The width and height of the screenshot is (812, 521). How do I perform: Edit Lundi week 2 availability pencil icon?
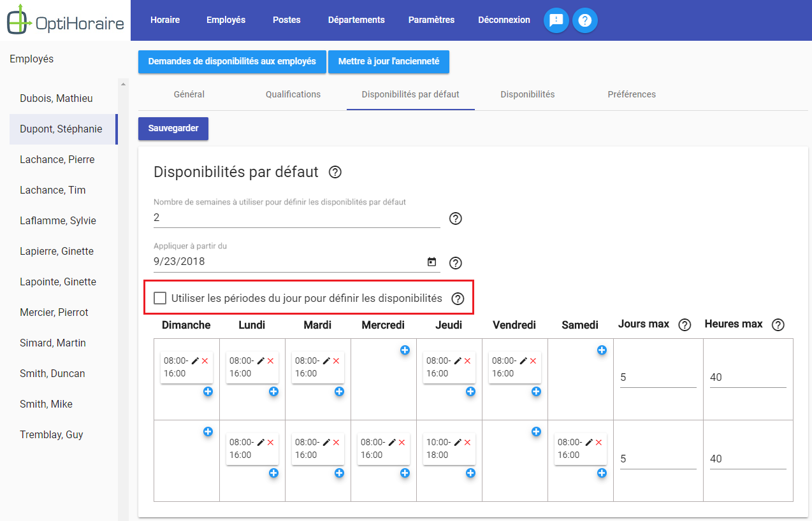pyautogui.click(x=261, y=442)
